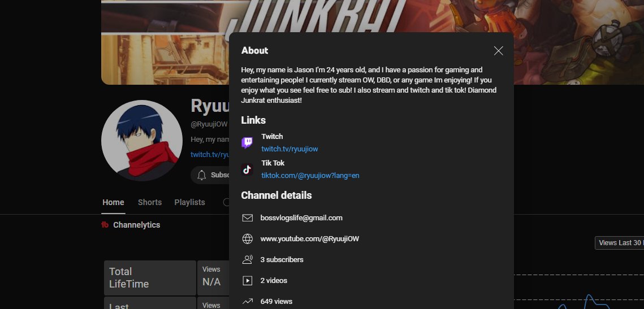Click the Channelytics logo icon
Image resolution: width=644 pixels, height=309 pixels.
(105, 225)
